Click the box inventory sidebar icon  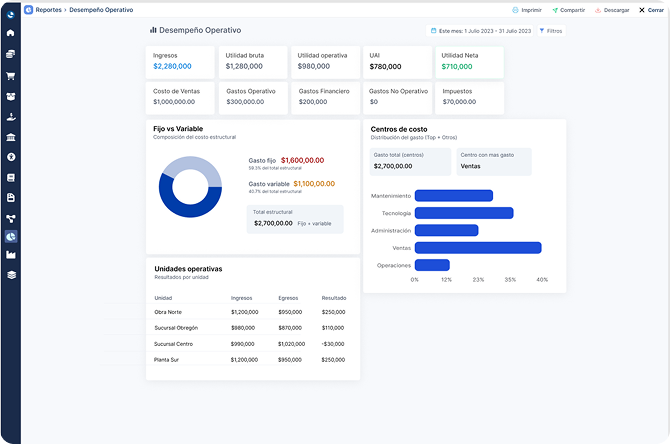coord(10,97)
